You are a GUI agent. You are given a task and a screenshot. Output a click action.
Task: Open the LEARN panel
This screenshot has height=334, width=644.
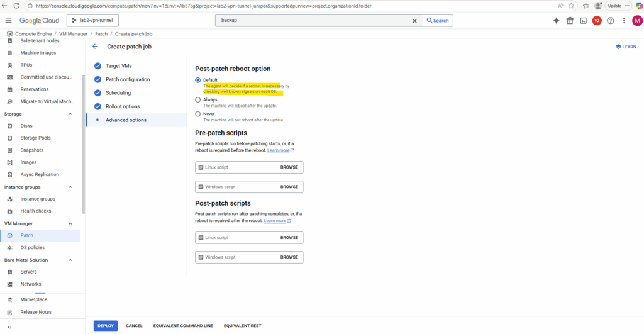626,47
